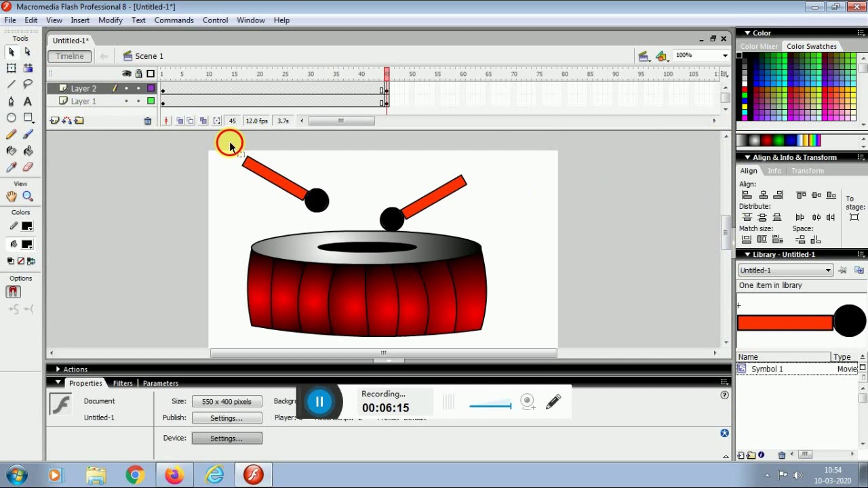The image size is (868, 488).
Task: Collapse Align & Info & Transform panel
Action: pyautogui.click(x=747, y=157)
